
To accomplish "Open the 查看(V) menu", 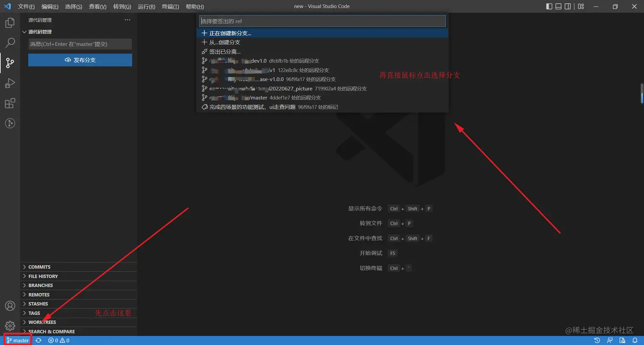I will 98,6.
